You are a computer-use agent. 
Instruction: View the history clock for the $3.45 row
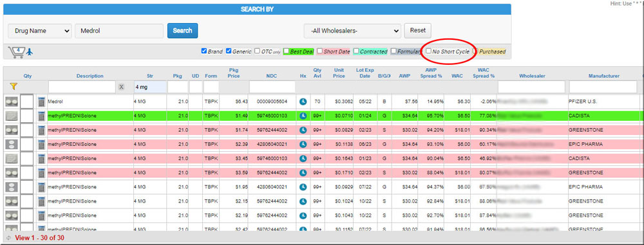pyautogui.click(x=303, y=159)
